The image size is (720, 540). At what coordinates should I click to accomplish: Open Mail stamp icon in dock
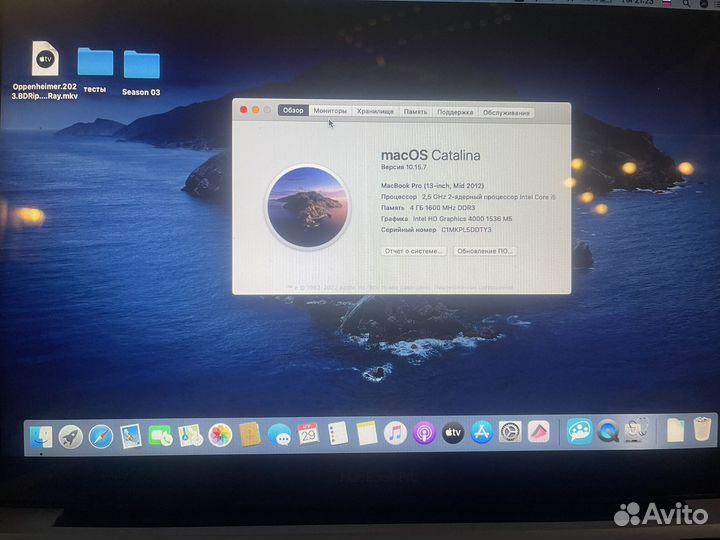tap(131, 436)
